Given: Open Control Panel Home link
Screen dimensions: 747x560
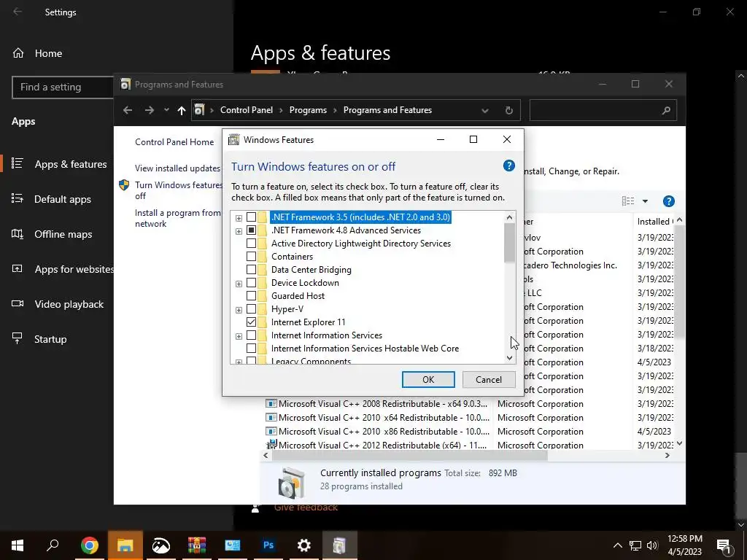Looking at the screenshot, I should pyautogui.click(x=174, y=142).
